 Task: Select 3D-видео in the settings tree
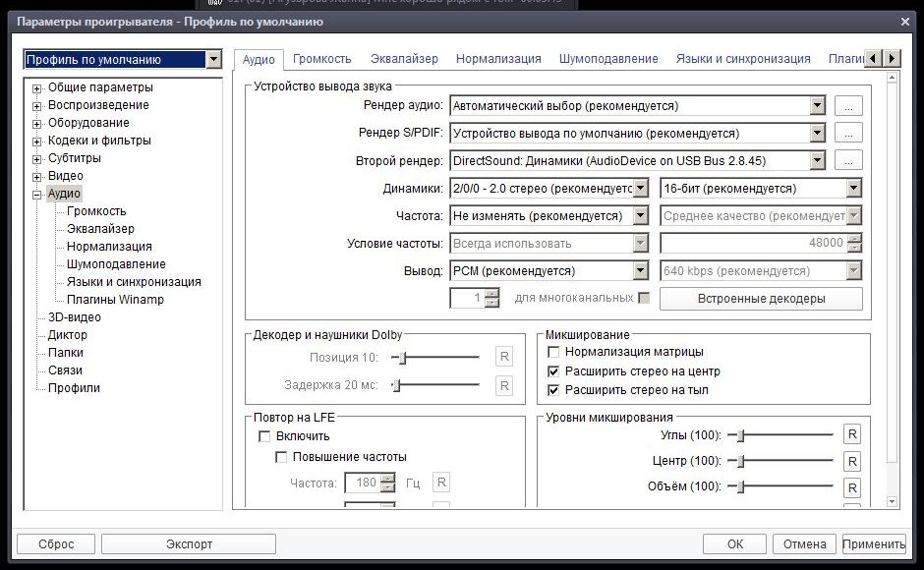(x=75, y=317)
